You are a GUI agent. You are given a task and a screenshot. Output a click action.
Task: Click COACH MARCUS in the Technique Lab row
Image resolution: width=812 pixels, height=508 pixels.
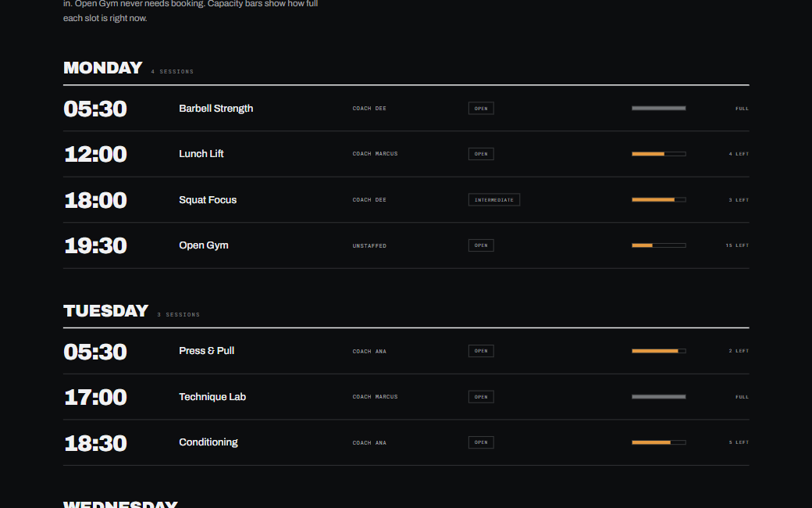point(376,396)
